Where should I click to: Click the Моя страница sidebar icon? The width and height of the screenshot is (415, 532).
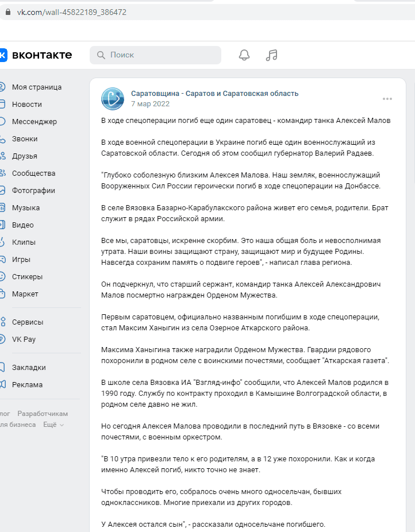pos(2,87)
